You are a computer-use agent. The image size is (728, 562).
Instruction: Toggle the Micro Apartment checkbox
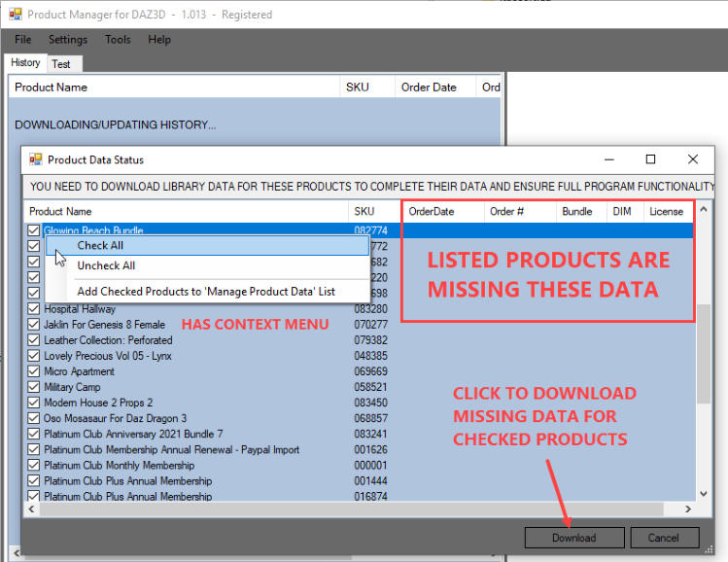click(34, 371)
